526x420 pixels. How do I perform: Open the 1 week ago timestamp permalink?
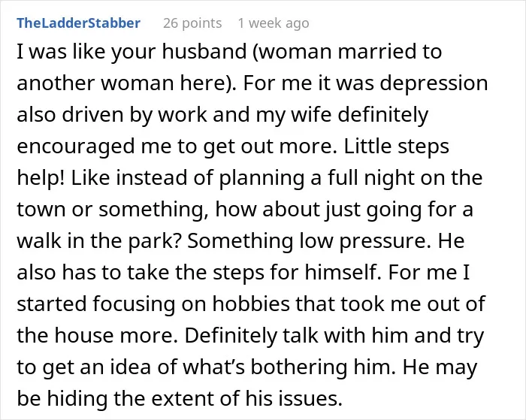point(274,23)
